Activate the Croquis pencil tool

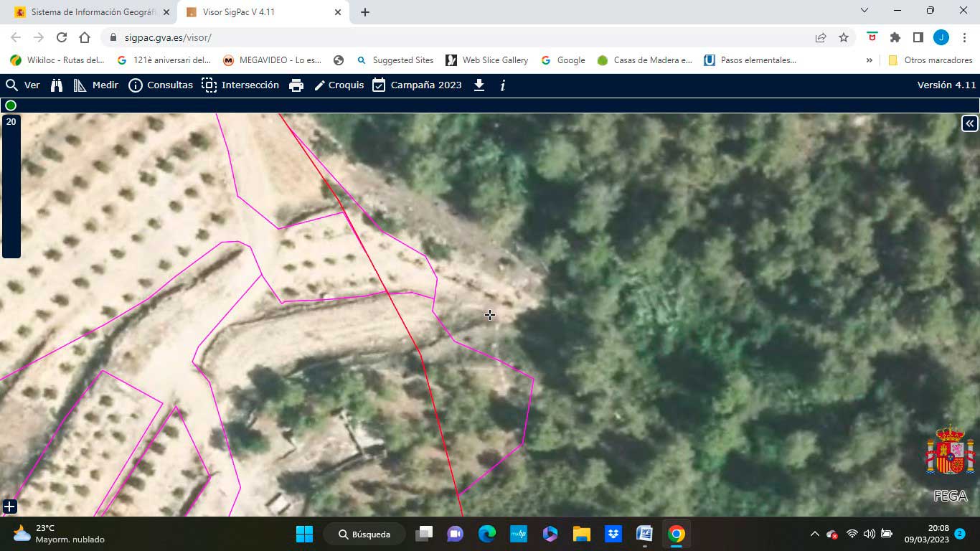[x=339, y=85]
